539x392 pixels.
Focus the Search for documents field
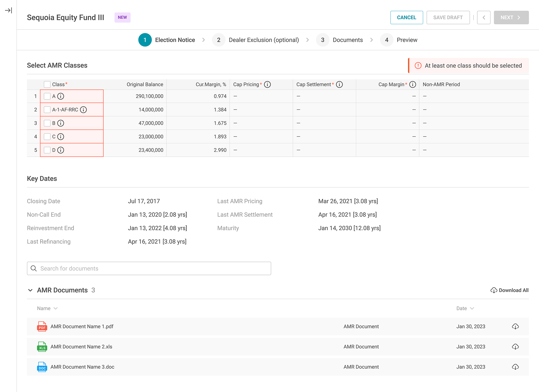coord(149,268)
